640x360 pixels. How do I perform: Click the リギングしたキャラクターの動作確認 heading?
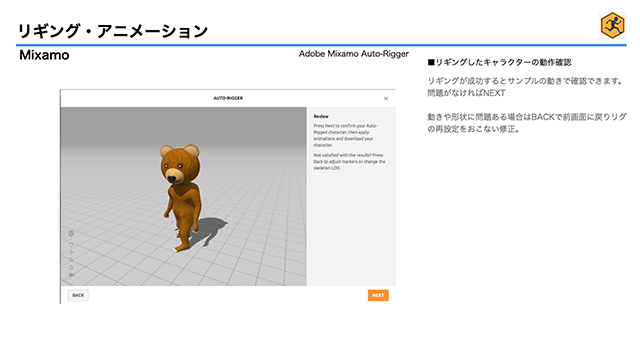pos(499,62)
